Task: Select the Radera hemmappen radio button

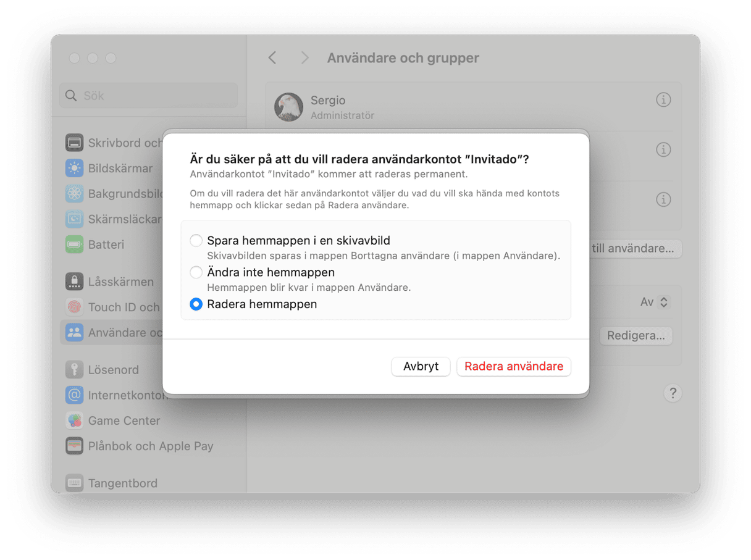Action: click(x=196, y=304)
